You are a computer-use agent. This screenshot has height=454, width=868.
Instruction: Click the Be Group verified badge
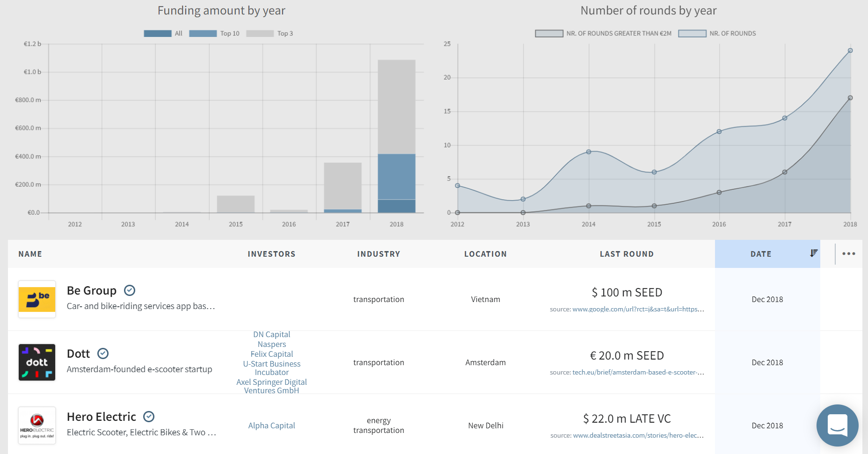pos(130,290)
